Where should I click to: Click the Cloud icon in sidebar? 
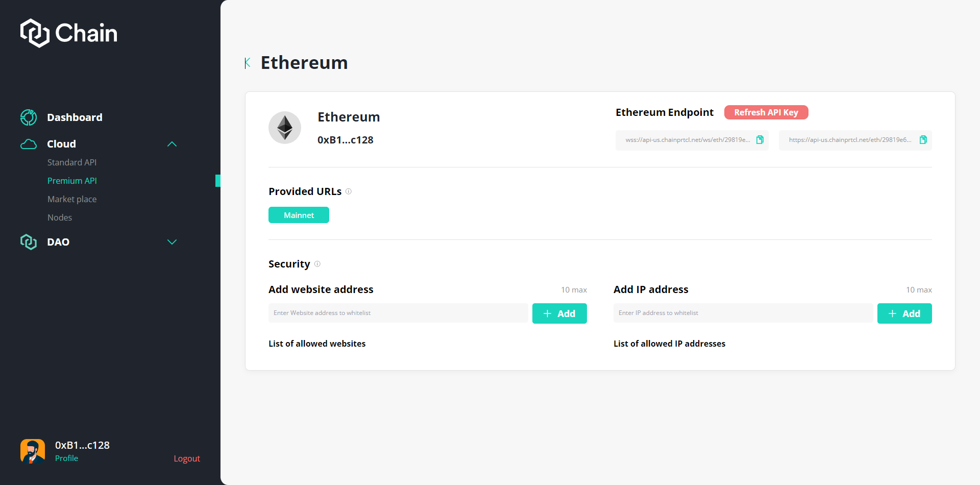tap(29, 144)
